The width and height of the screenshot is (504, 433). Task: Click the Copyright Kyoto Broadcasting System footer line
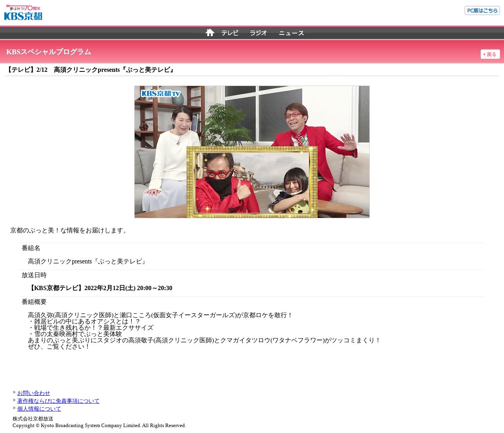tap(99, 426)
